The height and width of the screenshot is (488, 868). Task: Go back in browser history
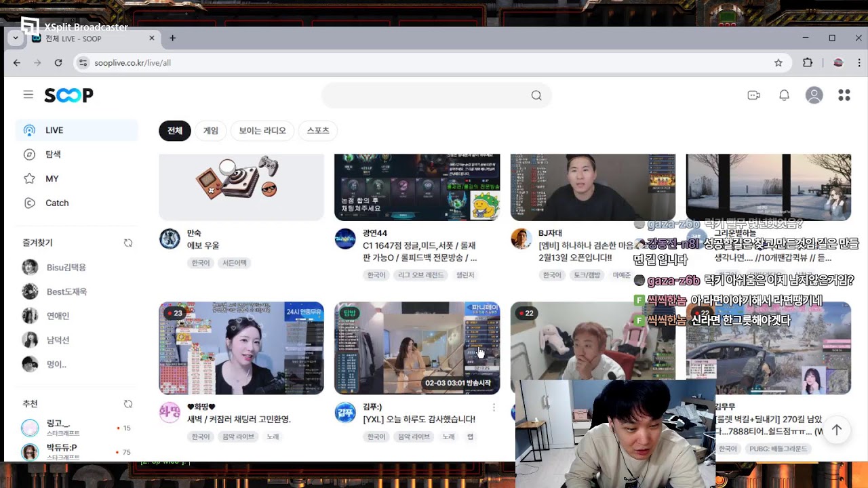[x=17, y=62]
